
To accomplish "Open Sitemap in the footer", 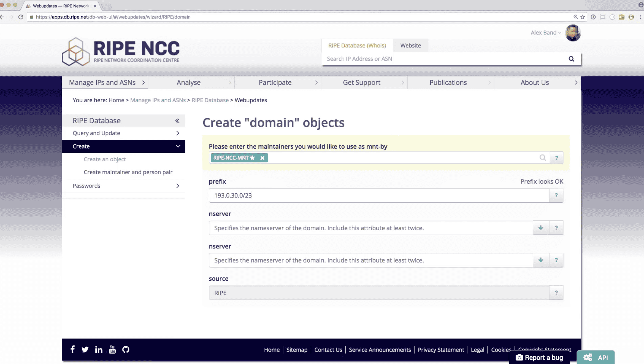I will [x=297, y=350].
